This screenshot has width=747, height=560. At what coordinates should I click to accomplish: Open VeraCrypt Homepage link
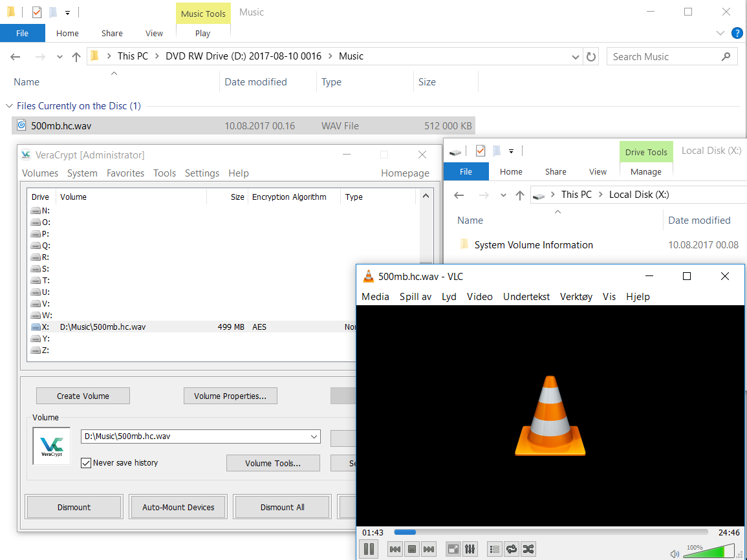coord(405,173)
